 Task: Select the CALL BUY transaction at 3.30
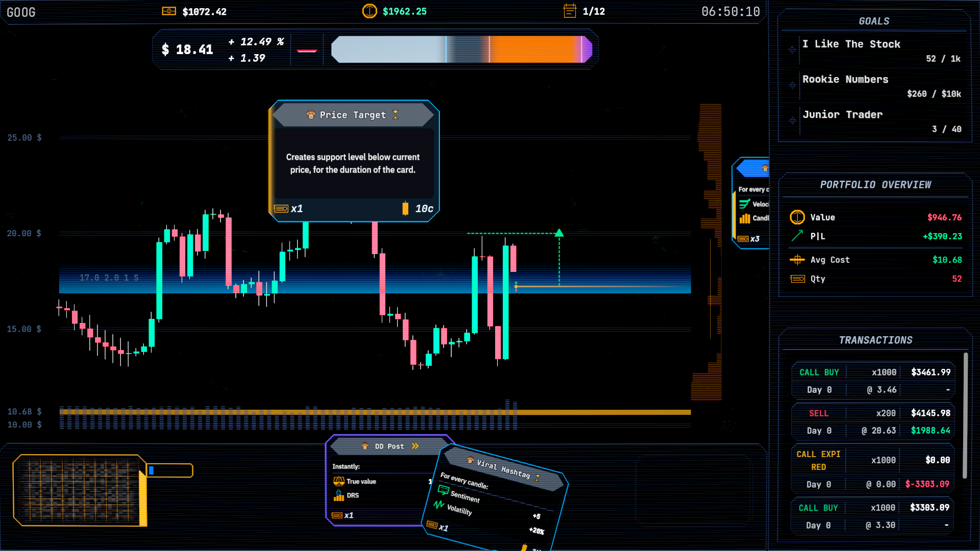[x=873, y=516]
